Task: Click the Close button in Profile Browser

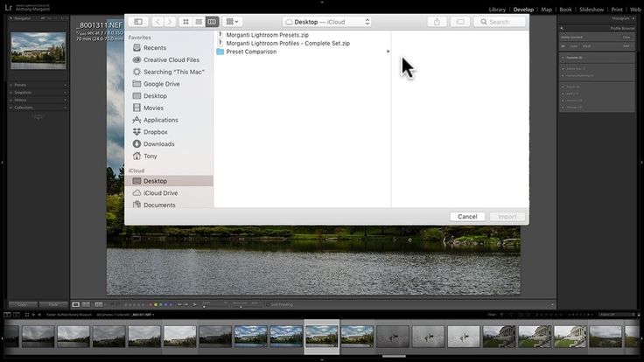Action: (626, 38)
